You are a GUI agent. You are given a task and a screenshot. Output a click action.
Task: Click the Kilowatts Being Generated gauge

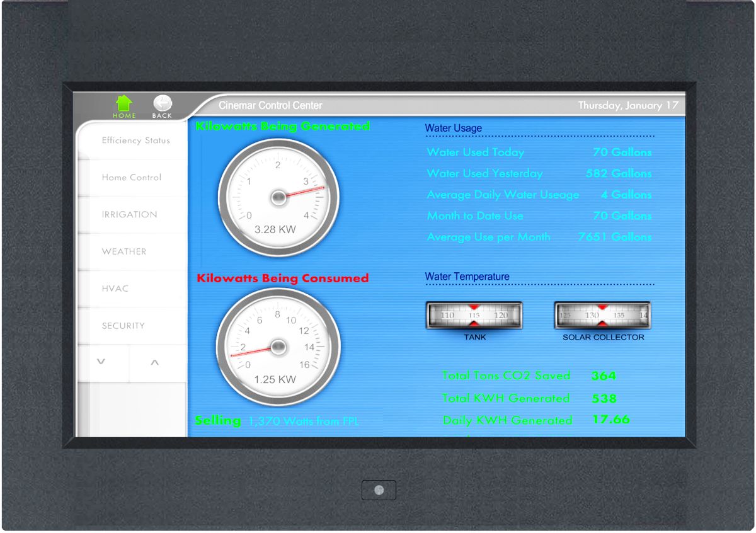pos(278,198)
